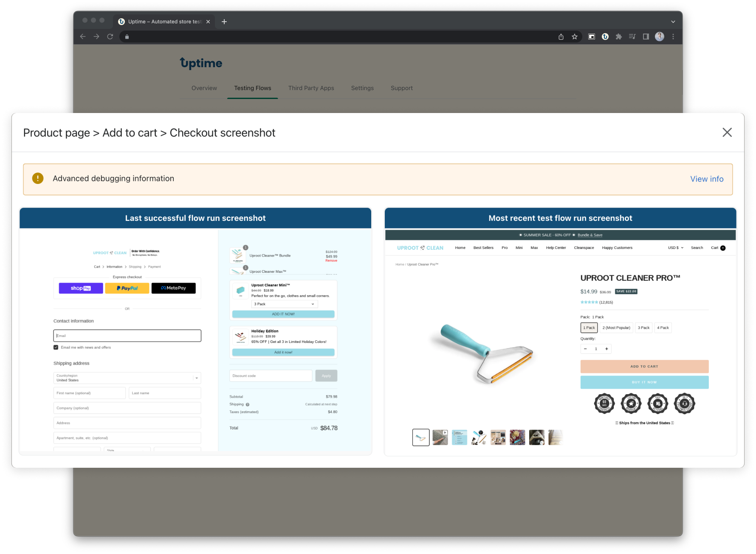The image size is (756, 554).
Task: Go to the Settings tab
Action: [x=362, y=88]
